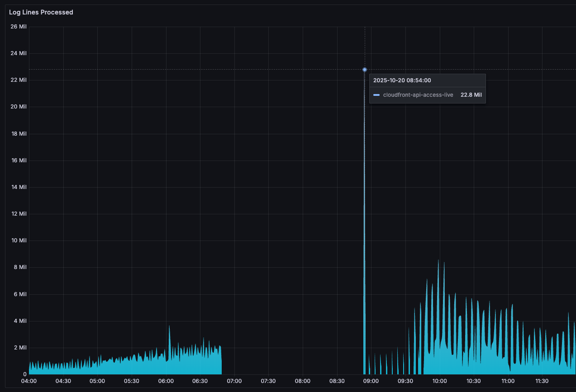
Task: Select the 11:30 time axis label
Action: [x=542, y=381]
